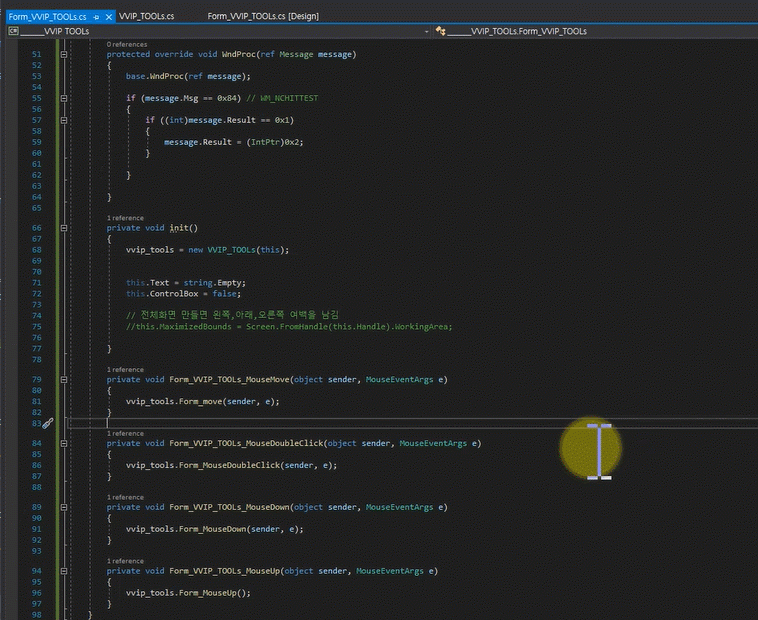Click Form_VVIP_TOOLs_MouseDoubleClick method name on line 84
758x620 pixels.
pyautogui.click(x=246, y=444)
